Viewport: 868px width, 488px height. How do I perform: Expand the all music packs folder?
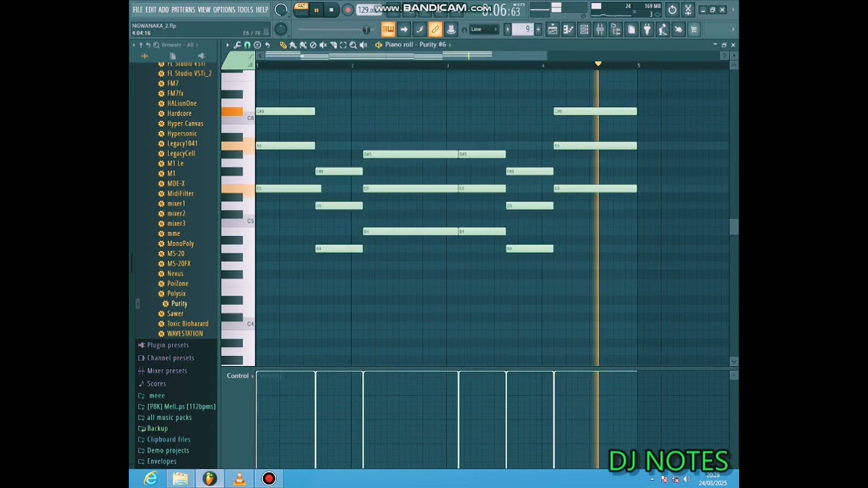[169, 418]
